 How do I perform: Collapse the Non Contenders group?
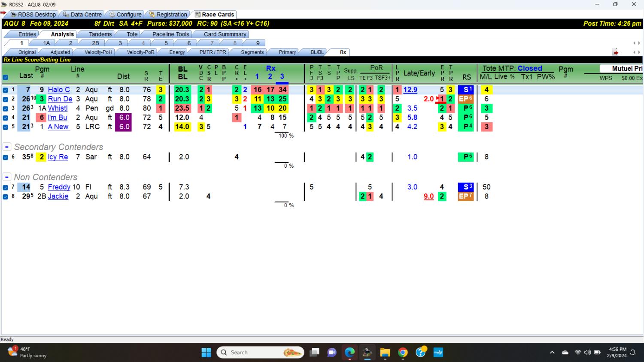[7, 177]
